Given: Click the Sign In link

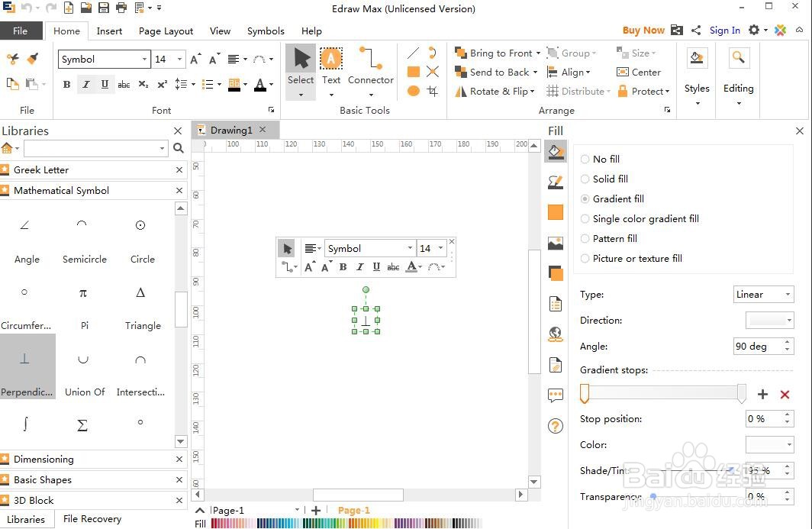Looking at the screenshot, I should pyautogui.click(x=724, y=30).
